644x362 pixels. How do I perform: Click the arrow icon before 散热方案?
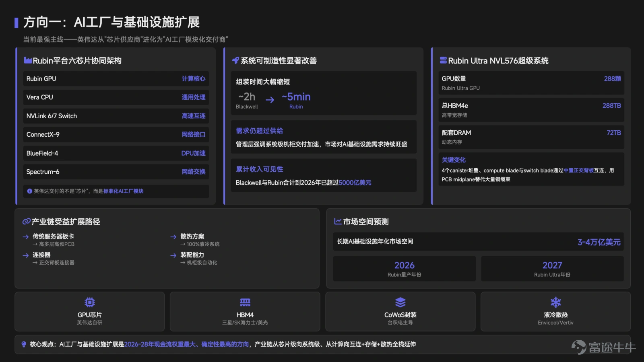click(x=173, y=237)
